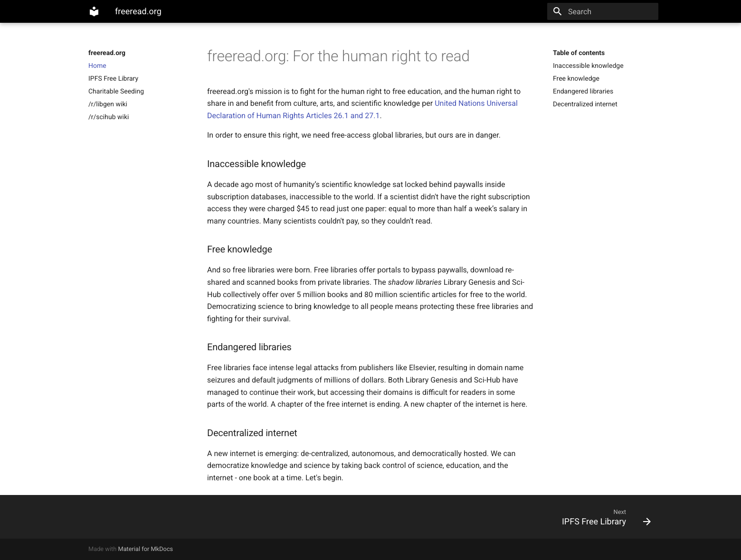Viewport: 741px width, 560px height.
Task: Click the right arrow next-page icon
Action: click(x=646, y=522)
